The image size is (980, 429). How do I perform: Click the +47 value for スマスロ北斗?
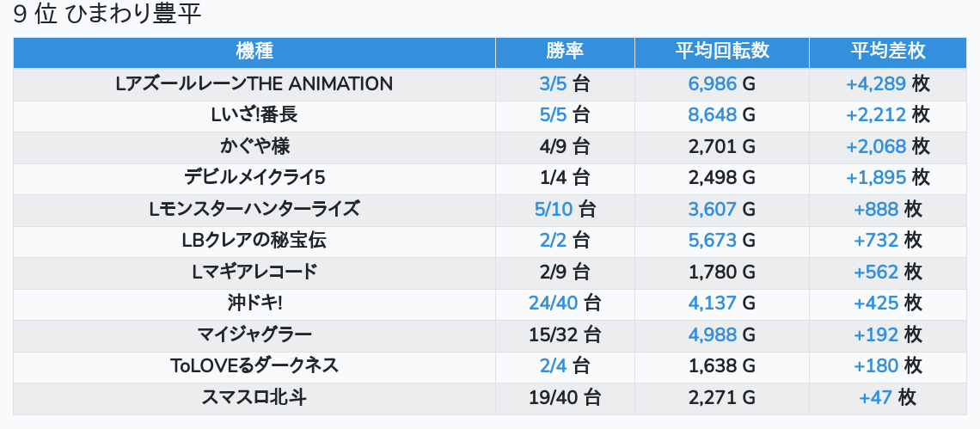(876, 397)
